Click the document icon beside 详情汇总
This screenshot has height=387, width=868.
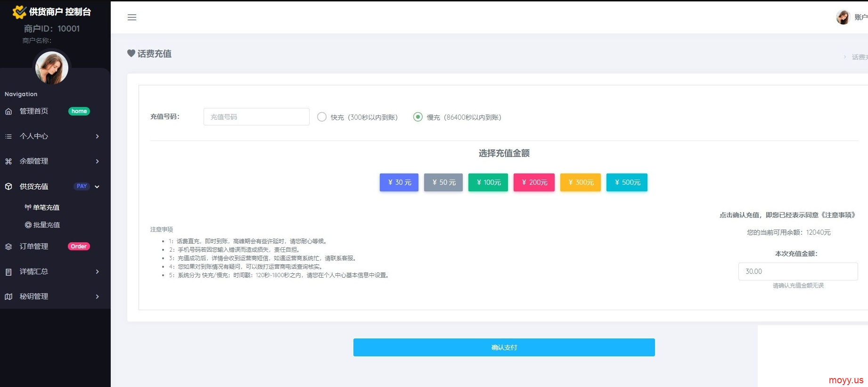pos(8,272)
